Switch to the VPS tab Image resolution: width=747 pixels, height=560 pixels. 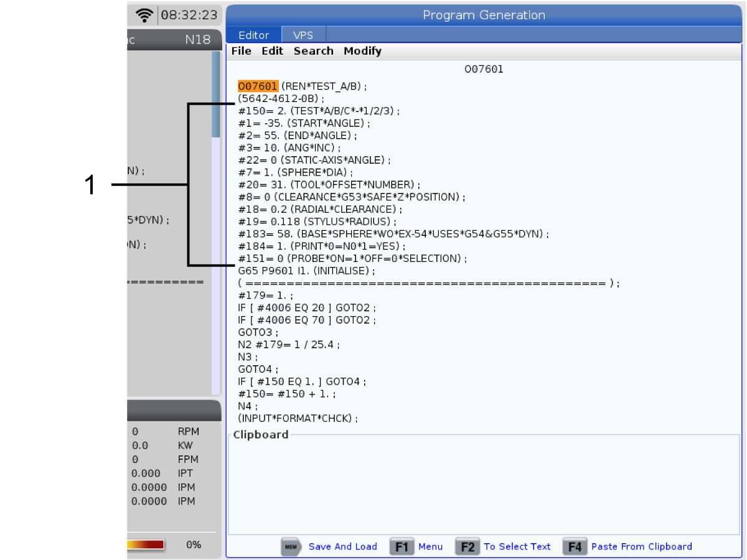pyautogui.click(x=303, y=35)
